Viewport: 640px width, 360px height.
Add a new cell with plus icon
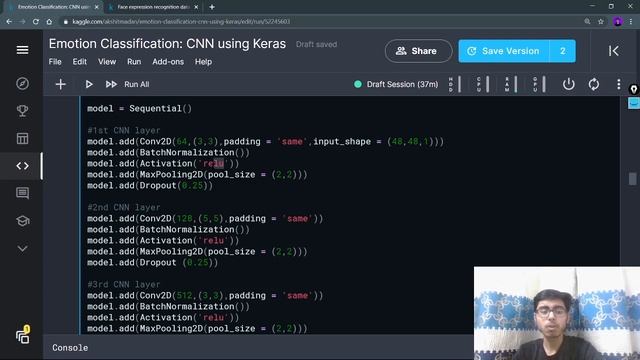60,84
